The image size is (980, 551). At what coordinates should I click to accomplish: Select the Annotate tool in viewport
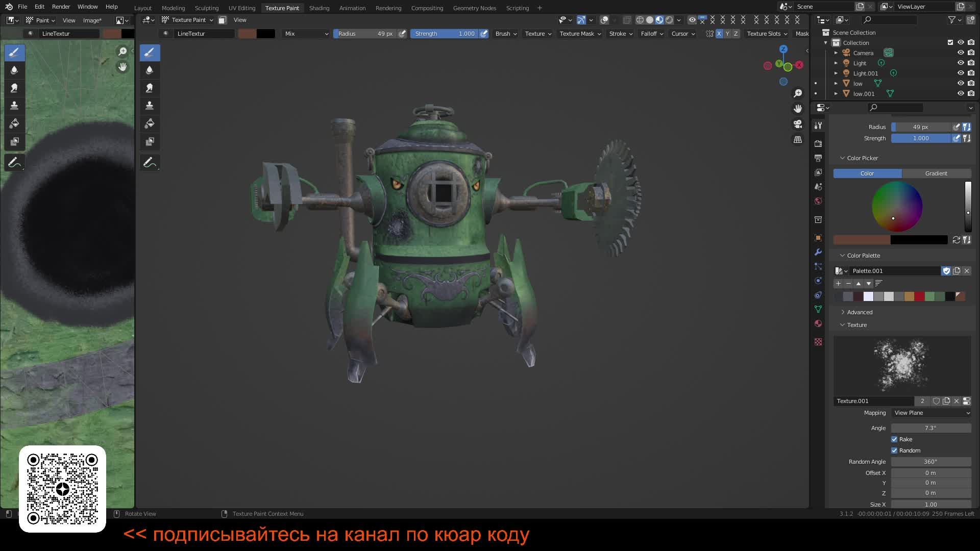point(150,163)
